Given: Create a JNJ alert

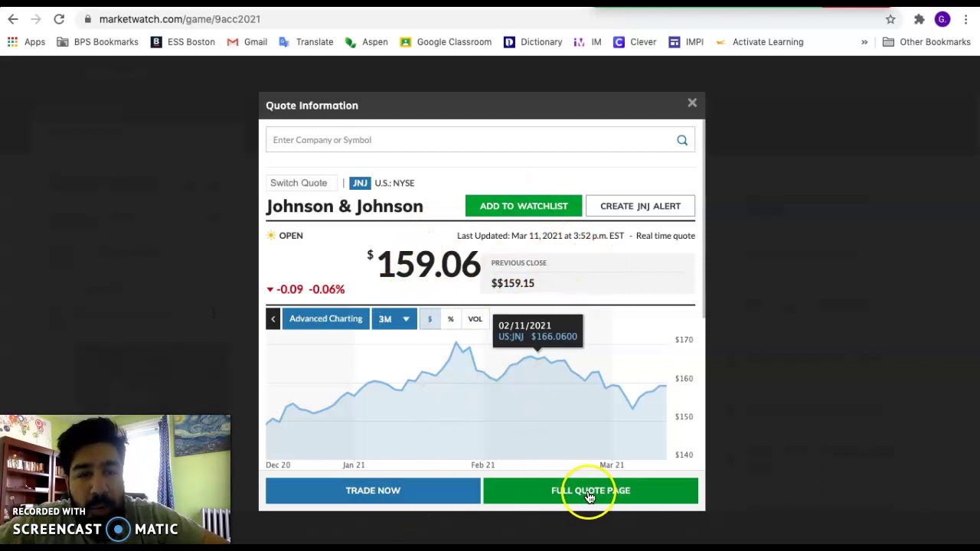Looking at the screenshot, I should tap(640, 206).
